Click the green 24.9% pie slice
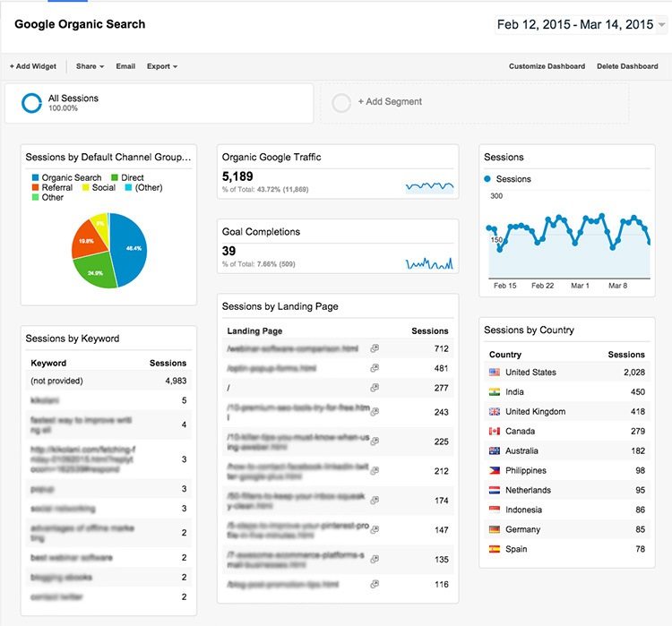 (x=94, y=270)
